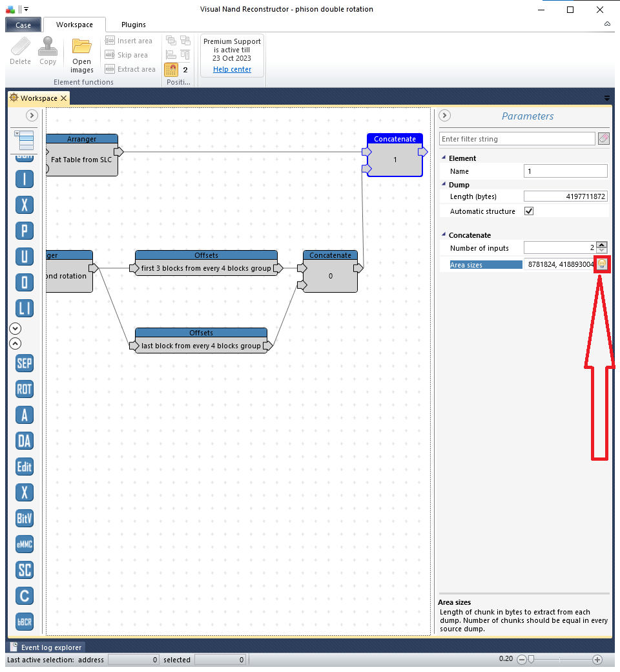620x672 pixels.
Task: Select the eMMC element in the toolbox
Action: point(25,544)
